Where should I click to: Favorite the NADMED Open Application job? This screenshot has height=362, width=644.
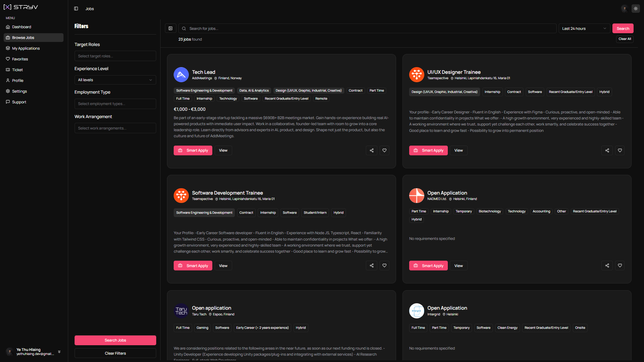pos(620,266)
